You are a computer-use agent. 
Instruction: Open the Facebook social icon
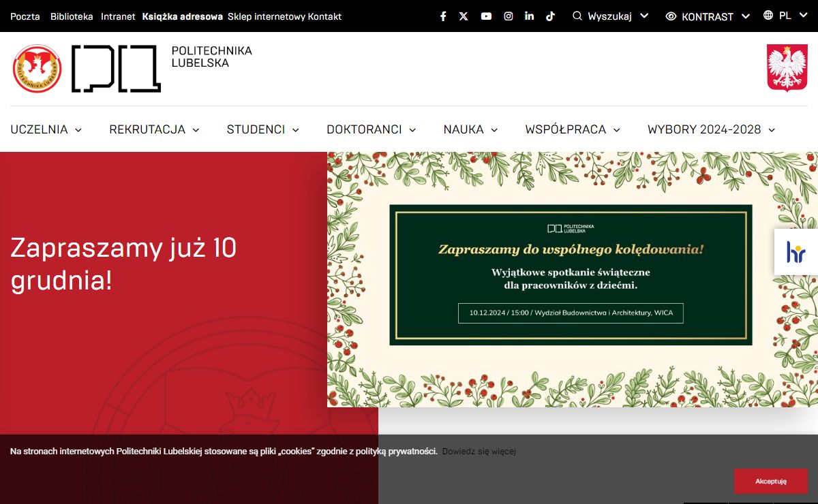(443, 16)
